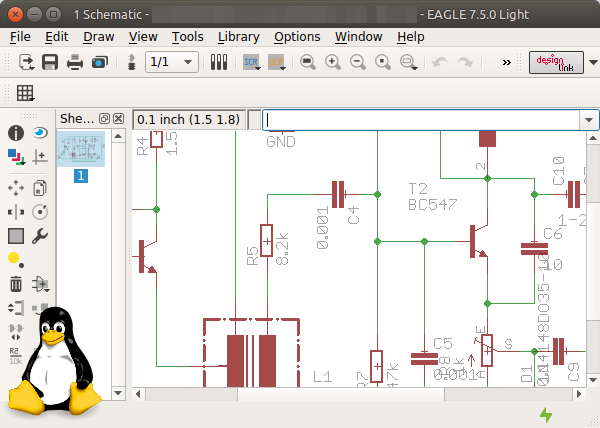
Task: Click the Zoom to fit icon
Action: click(x=308, y=62)
